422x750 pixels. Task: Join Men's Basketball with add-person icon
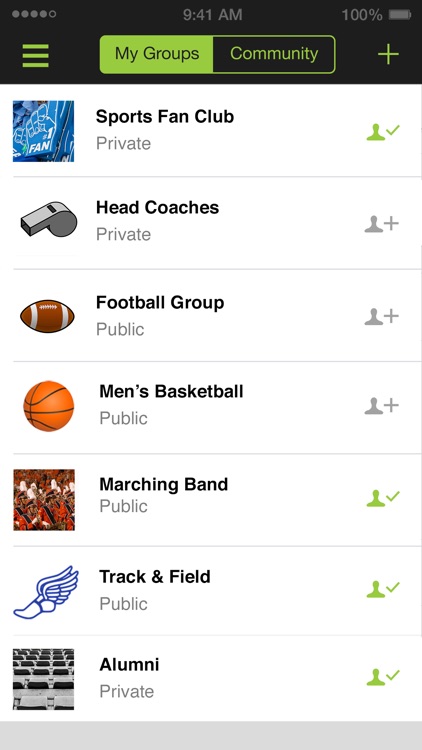click(x=381, y=406)
